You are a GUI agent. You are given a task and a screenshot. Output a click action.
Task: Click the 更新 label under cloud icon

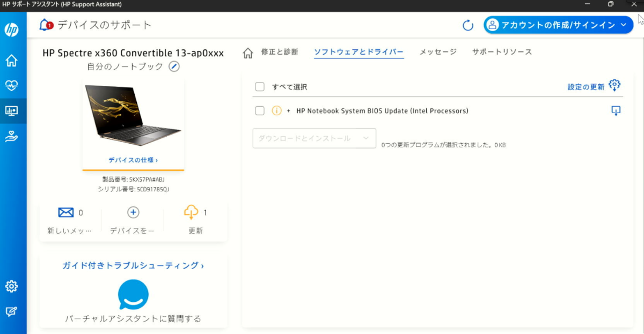coord(195,231)
